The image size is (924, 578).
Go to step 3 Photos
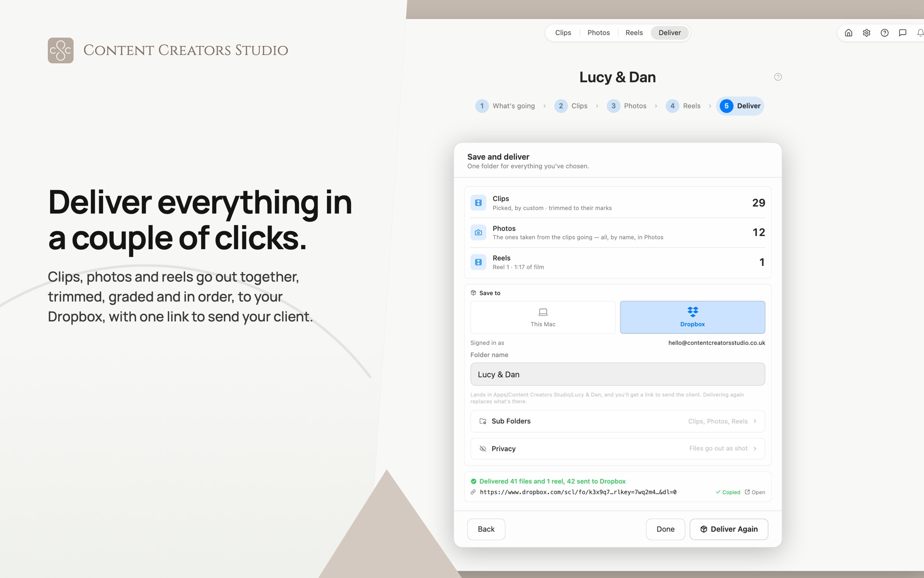click(627, 106)
